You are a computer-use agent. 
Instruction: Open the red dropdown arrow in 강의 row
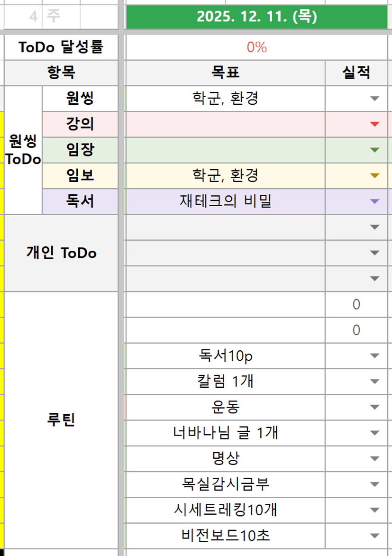[x=374, y=125]
